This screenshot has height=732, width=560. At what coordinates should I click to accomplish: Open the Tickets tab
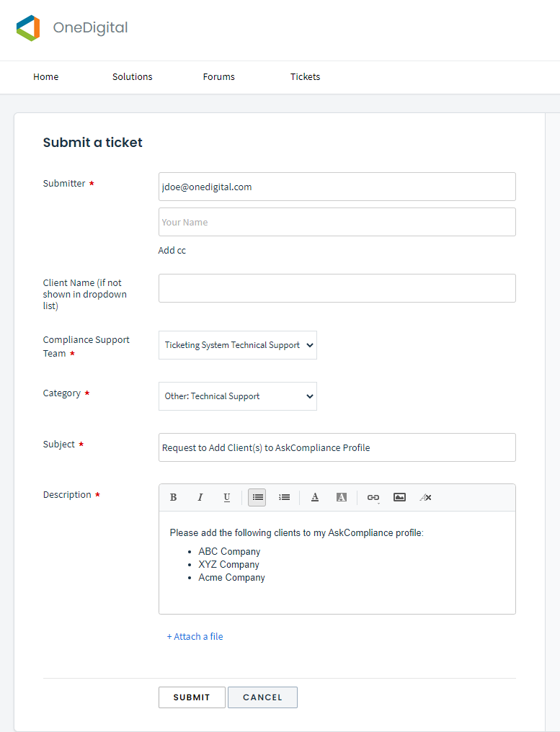click(305, 76)
